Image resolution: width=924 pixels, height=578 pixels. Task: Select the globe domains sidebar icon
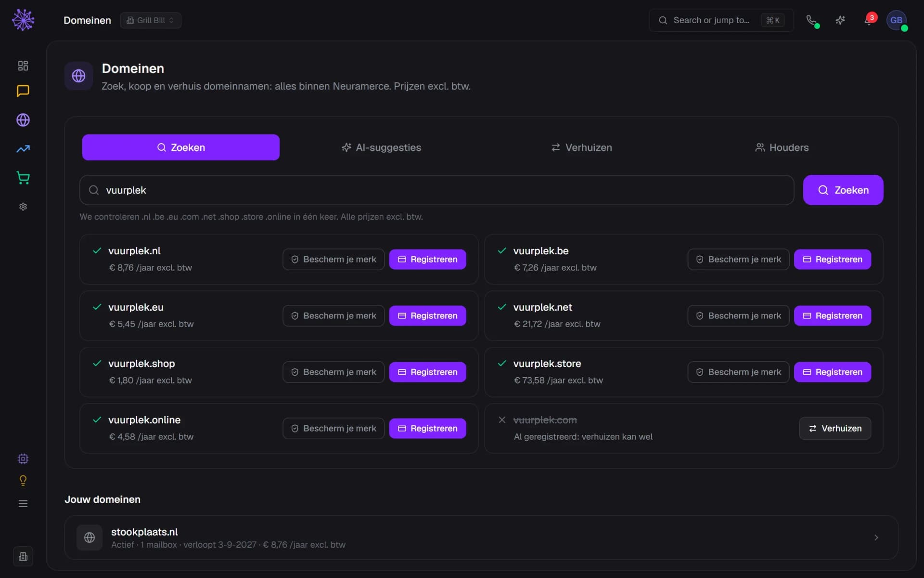(x=23, y=120)
